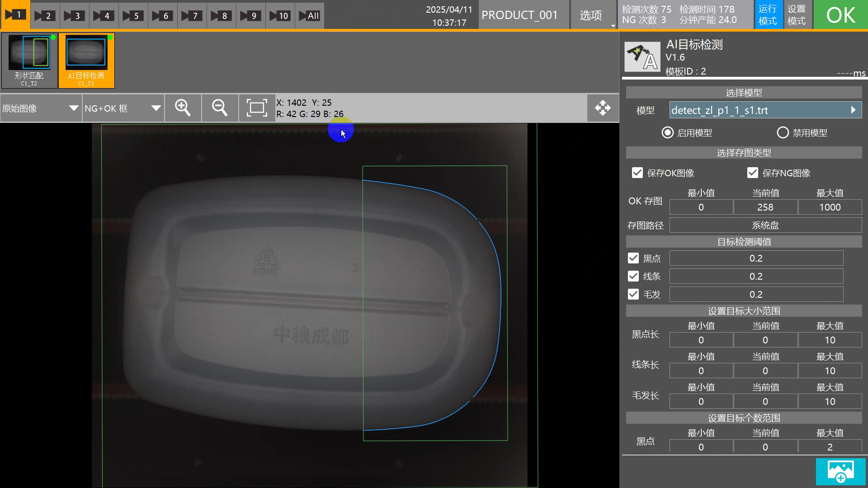
Task: Open the 原始图像 image type dropdown
Action: (41, 108)
